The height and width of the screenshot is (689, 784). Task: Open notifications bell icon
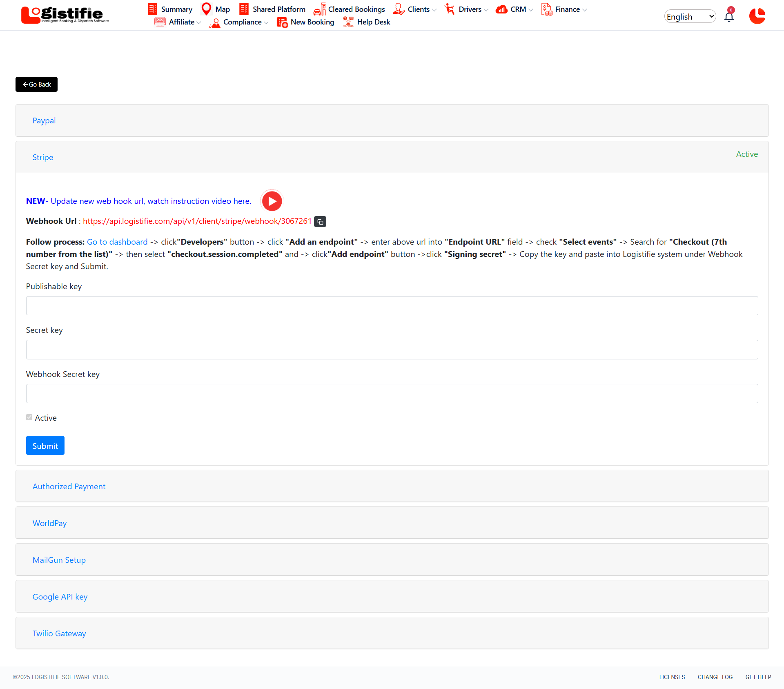[x=729, y=16]
